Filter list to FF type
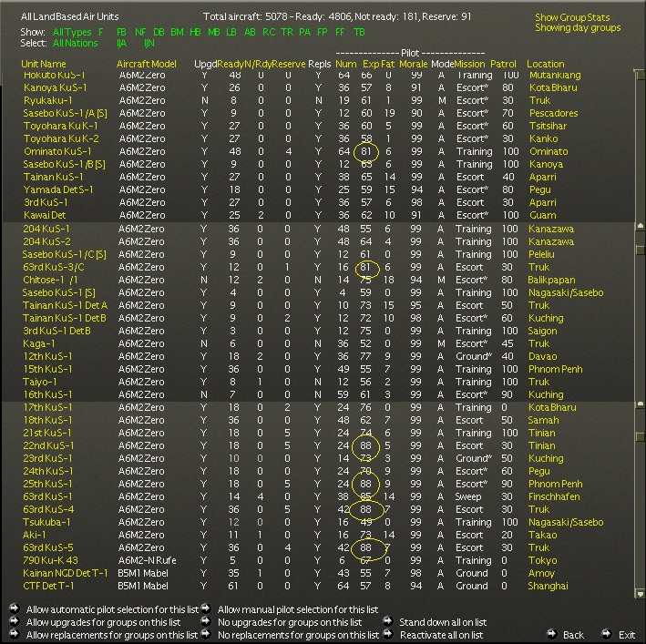646x644 pixels. [x=340, y=32]
